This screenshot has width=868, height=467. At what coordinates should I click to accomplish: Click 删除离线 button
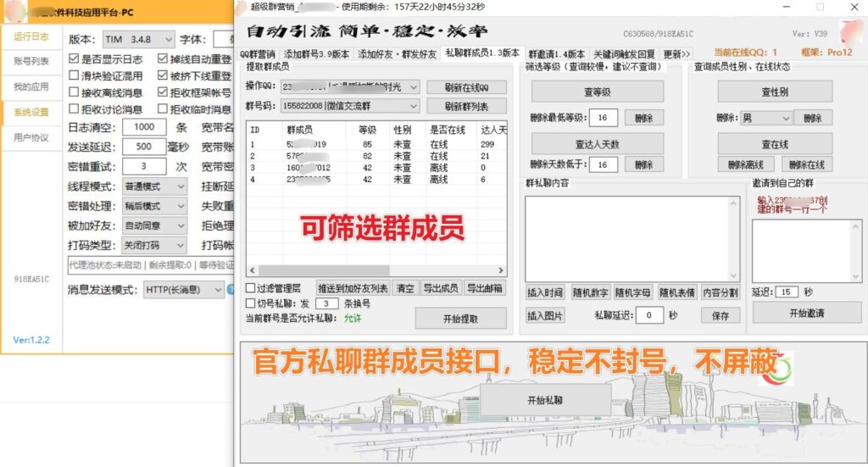[x=746, y=164]
